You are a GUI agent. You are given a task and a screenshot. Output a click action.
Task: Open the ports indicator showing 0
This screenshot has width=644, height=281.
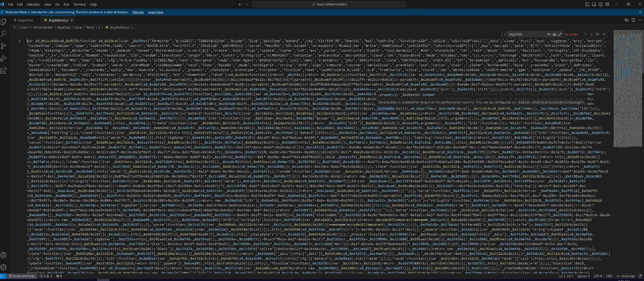59,276
